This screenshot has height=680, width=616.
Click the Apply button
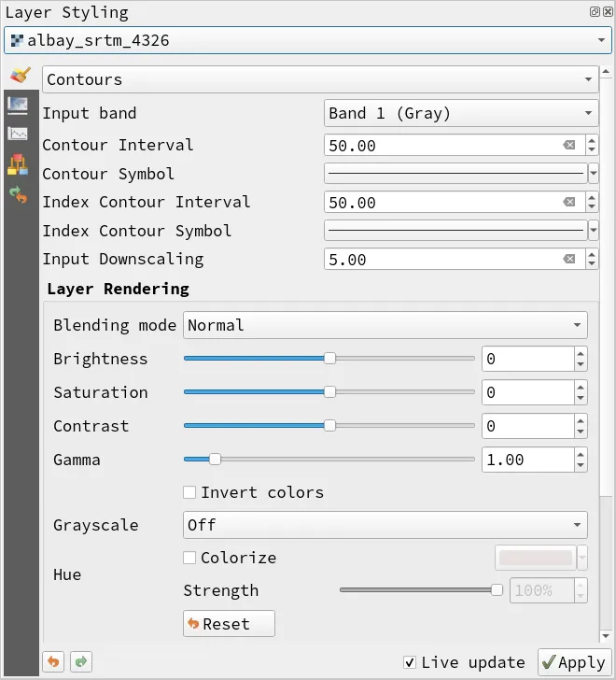pos(574,662)
